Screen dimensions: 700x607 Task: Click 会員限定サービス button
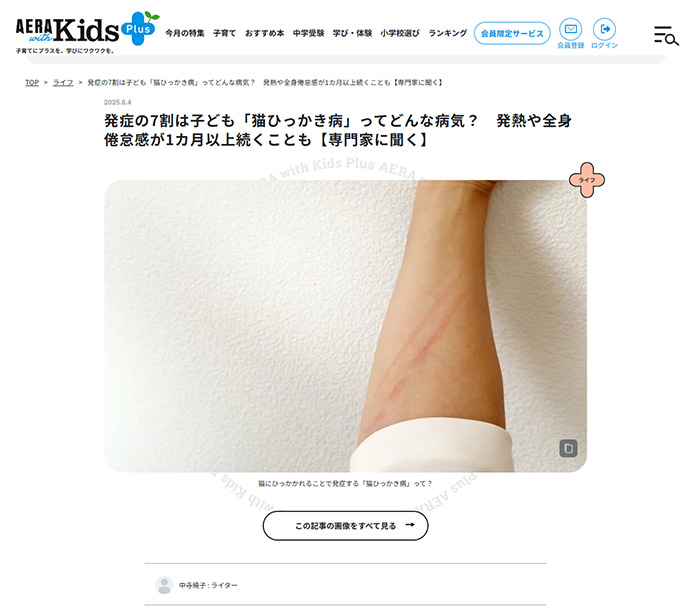click(x=512, y=33)
